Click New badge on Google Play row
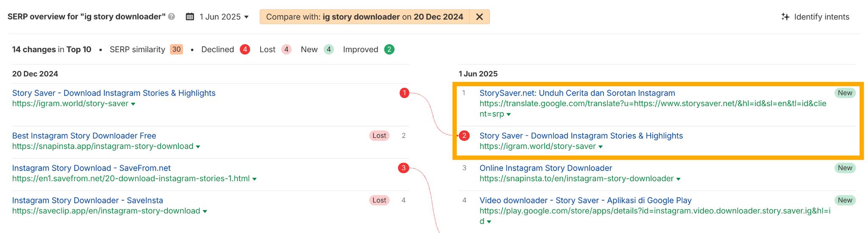This screenshot has height=233, width=868. 845,200
